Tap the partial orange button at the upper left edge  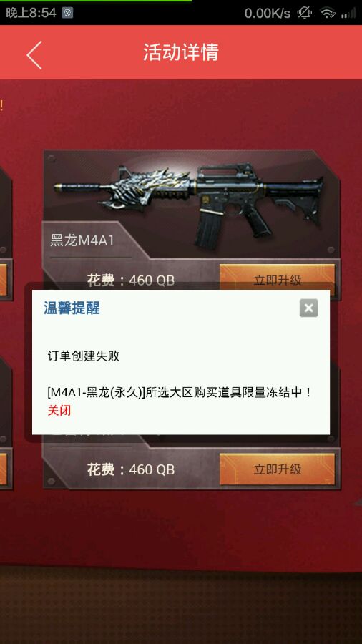coord(4,280)
